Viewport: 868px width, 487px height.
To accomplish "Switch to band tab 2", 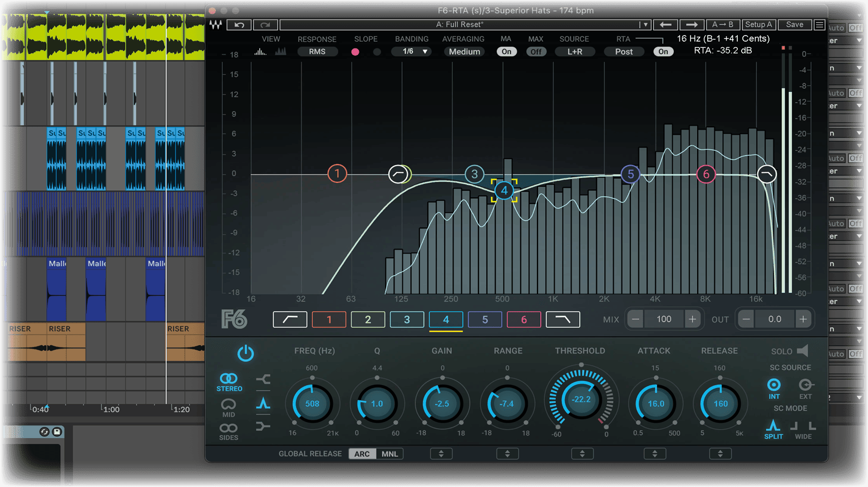I will (368, 320).
